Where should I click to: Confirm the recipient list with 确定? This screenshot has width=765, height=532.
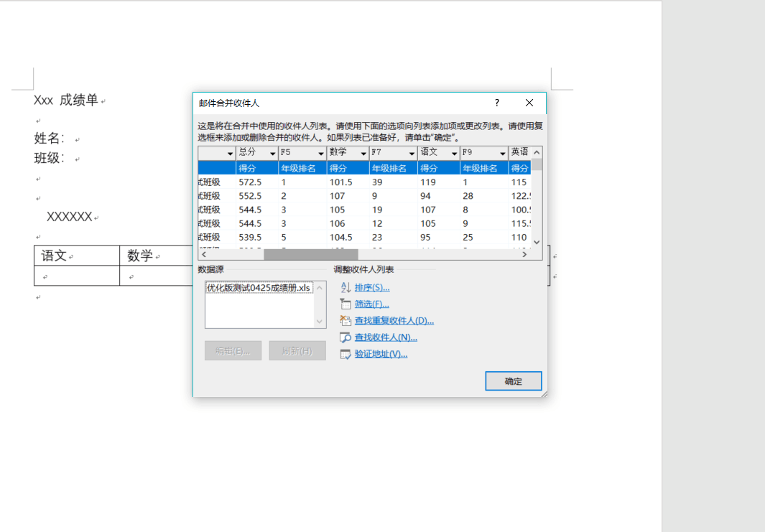point(513,381)
